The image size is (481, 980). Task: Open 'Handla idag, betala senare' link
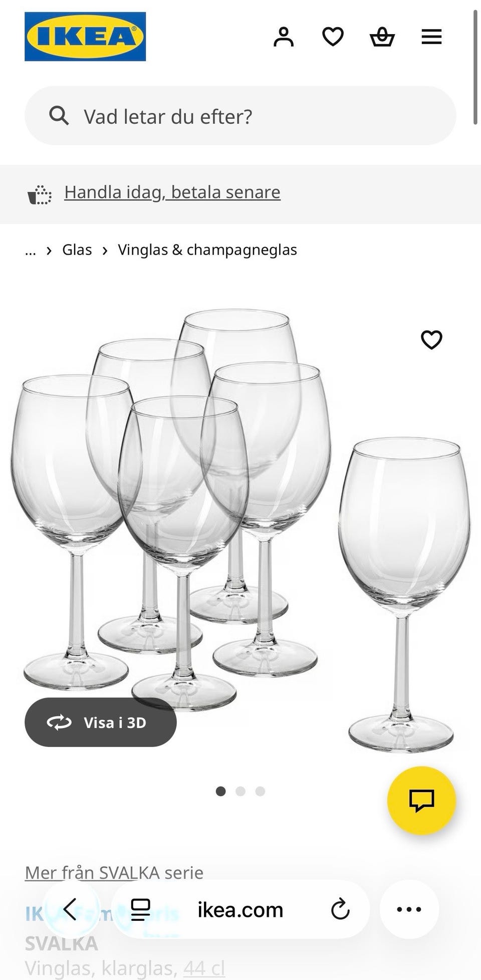172,192
